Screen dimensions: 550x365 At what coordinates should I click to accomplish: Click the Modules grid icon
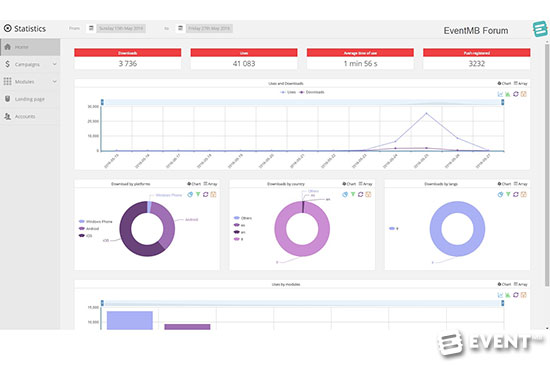point(7,81)
